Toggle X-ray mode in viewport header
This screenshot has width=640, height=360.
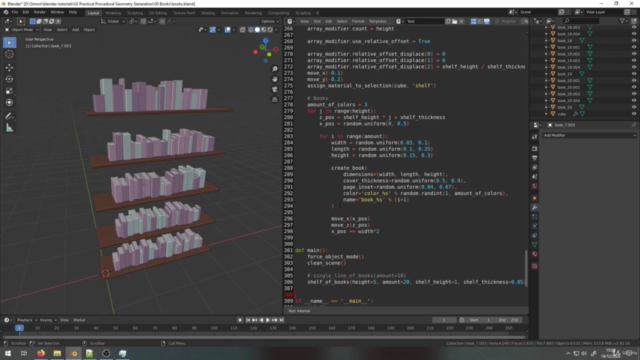(243, 30)
